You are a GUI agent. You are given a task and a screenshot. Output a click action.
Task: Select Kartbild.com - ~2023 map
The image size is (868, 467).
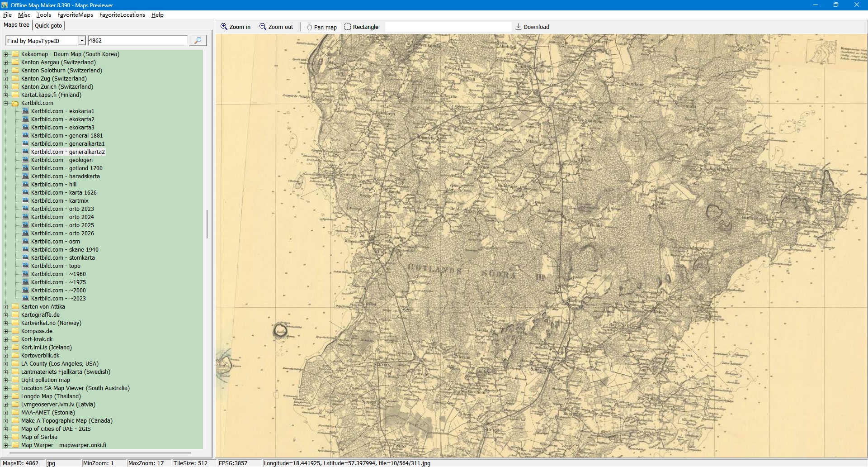pos(58,299)
